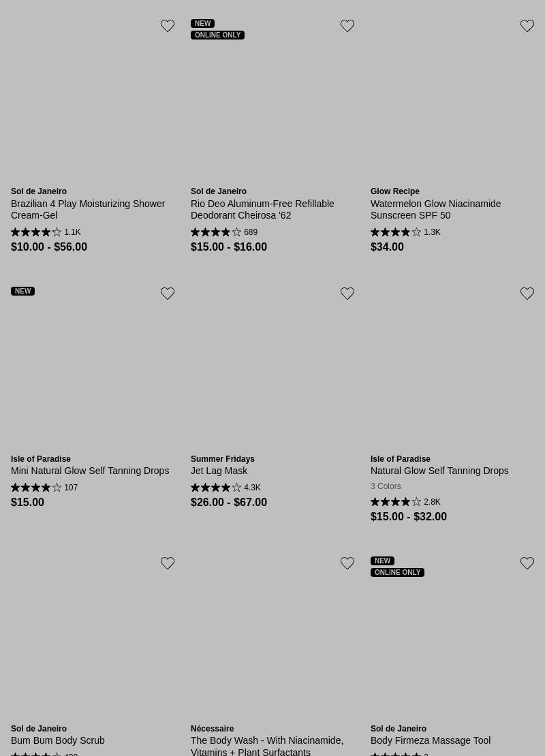Open Brazilian 4 Play Moisturizing Shower Cream-Gel

[88, 209]
